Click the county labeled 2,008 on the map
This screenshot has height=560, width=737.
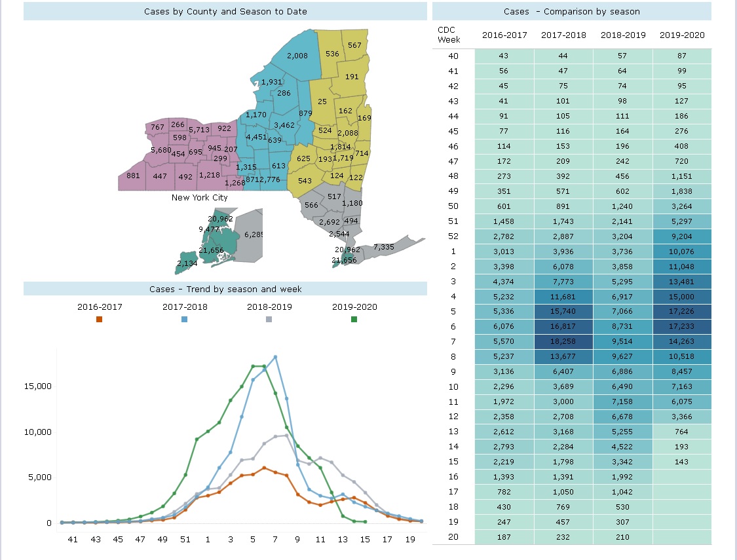point(297,56)
